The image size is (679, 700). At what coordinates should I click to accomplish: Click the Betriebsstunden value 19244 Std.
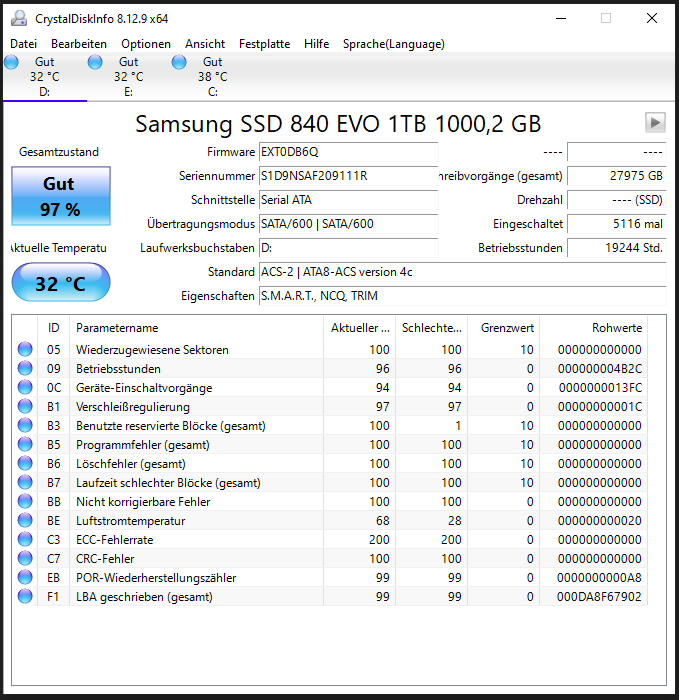[617, 248]
